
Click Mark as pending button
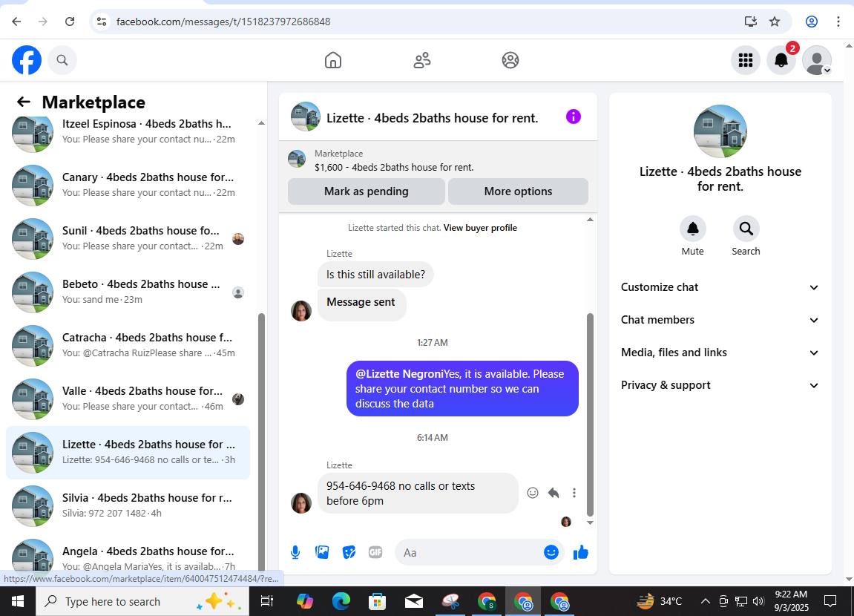point(366,191)
